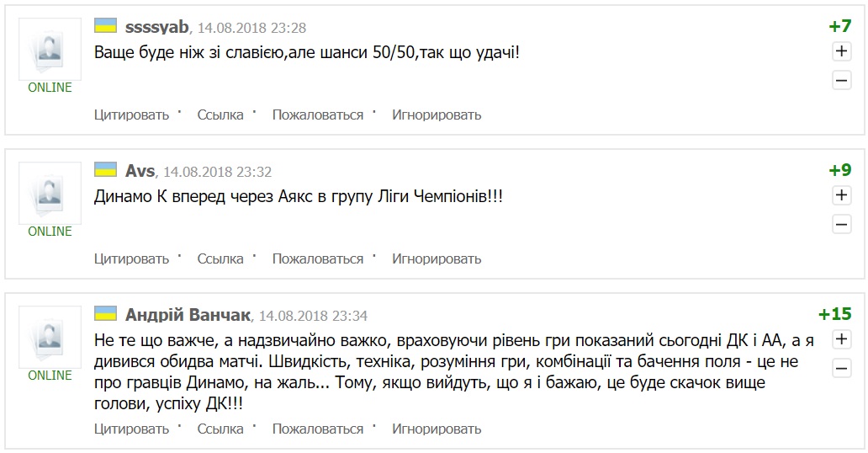This screenshot has width=868, height=453.
Task: Click the Ukraine flag next to Avs
Action: click(105, 170)
